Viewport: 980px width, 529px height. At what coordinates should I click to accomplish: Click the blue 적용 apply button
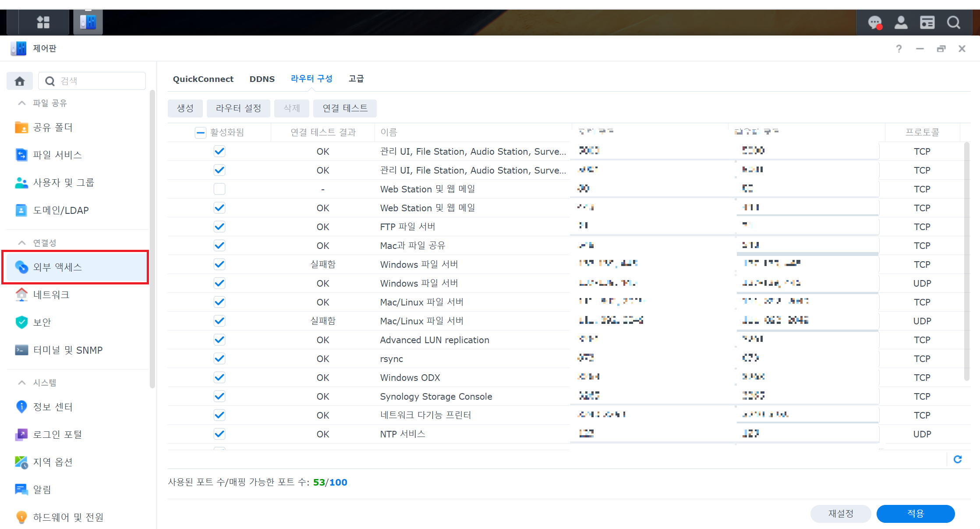(x=915, y=514)
